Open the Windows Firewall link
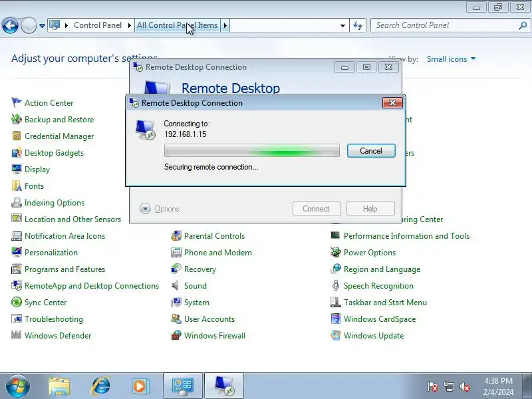The width and height of the screenshot is (532, 399). point(215,336)
